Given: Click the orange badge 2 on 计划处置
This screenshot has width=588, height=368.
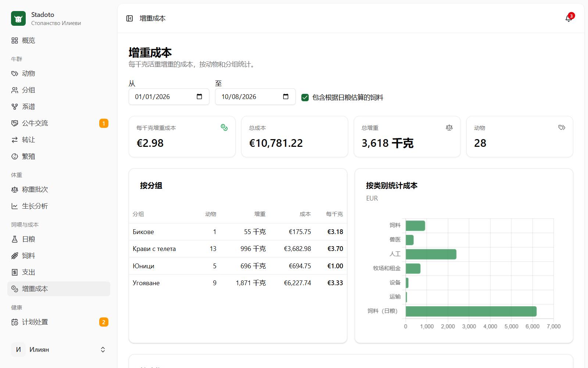Looking at the screenshot, I should pyautogui.click(x=104, y=322).
